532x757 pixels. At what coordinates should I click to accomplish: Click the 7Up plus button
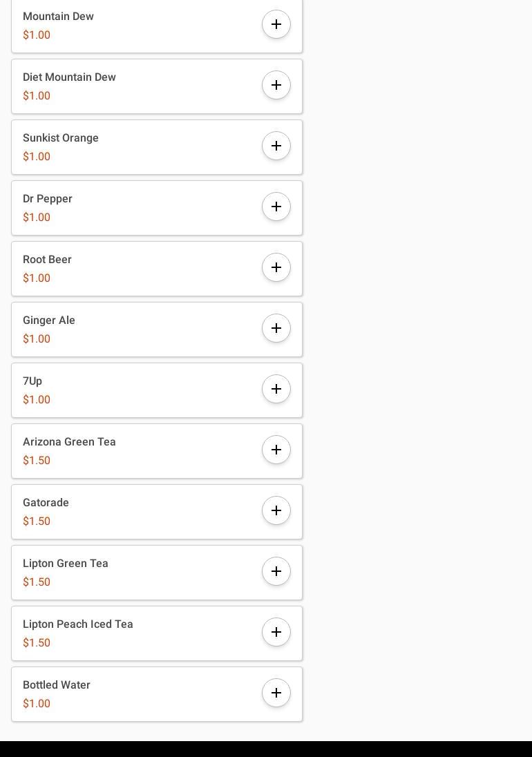pyautogui.click(x=276, y=389)
